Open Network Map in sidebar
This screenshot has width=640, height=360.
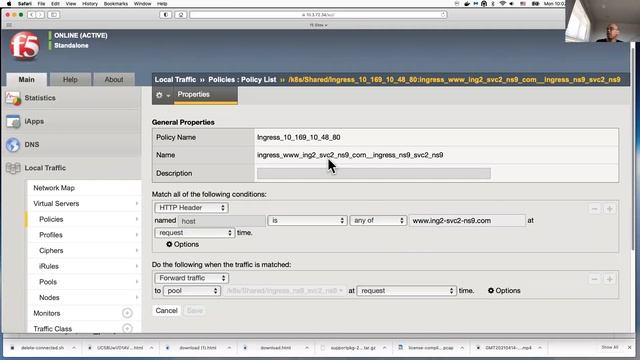click(x=54, y=188)
